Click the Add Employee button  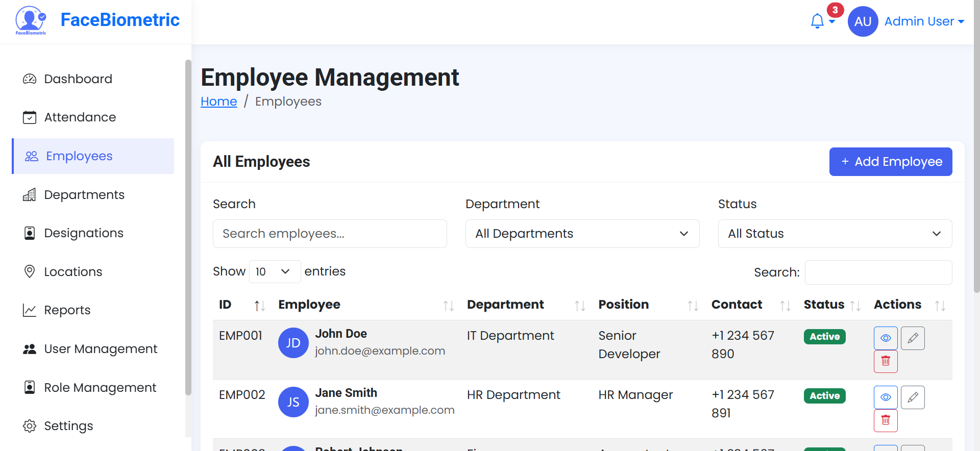[x=891, y=162]
